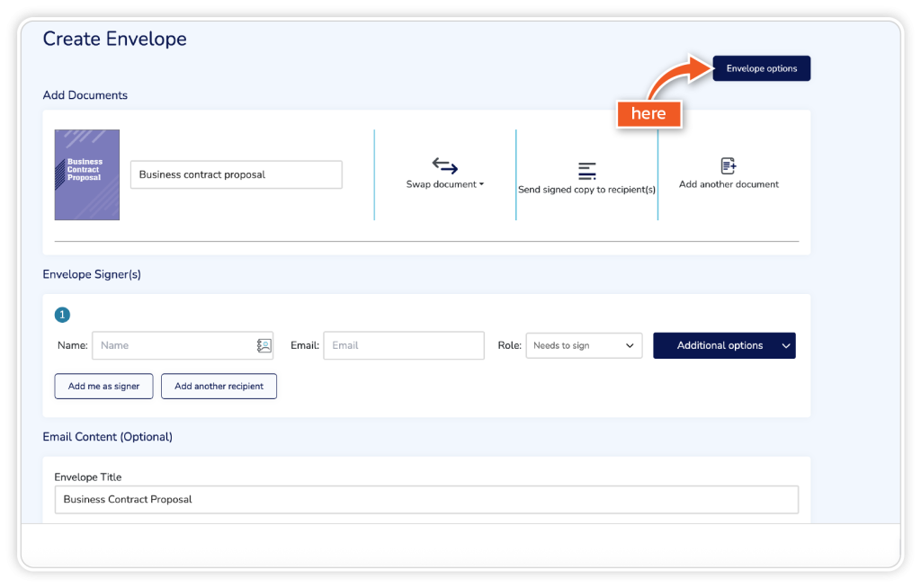Screen dimensions: 921x588
Task: Click the Additional options button label
Action: [719, 345]
